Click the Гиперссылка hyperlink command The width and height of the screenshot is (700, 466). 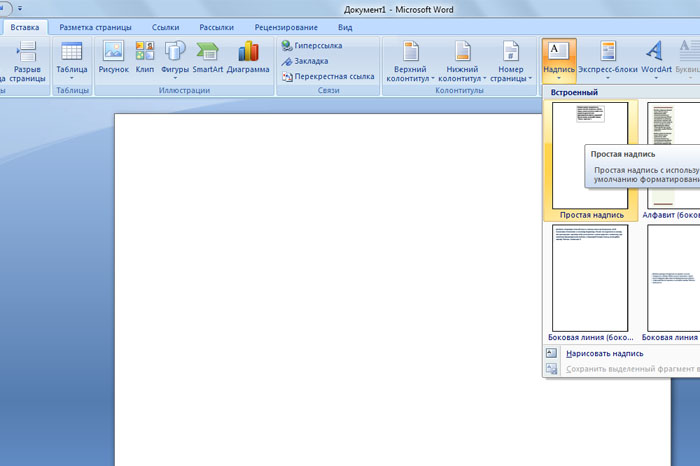(312, 46)
